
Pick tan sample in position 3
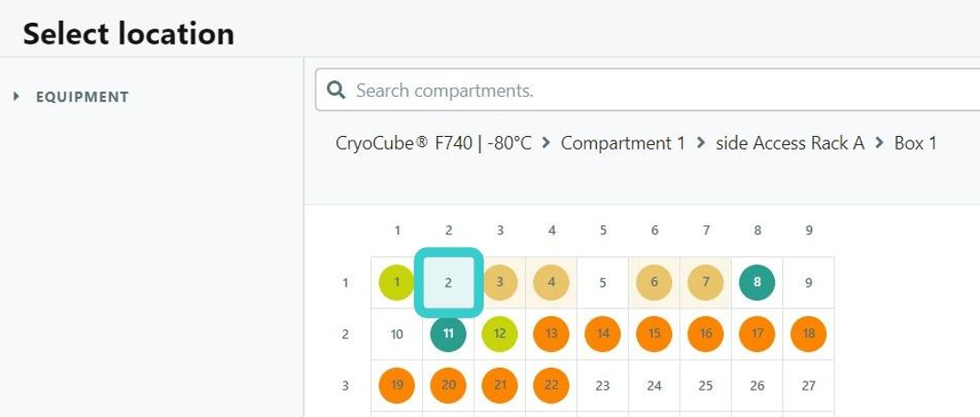[x=500, y=282]
